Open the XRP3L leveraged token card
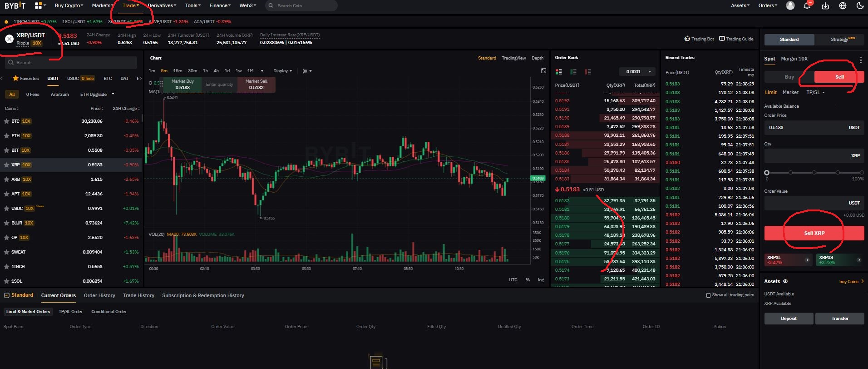Image resolution: width=868 pixels, height=369 pixels. click(x=789, y=260)
